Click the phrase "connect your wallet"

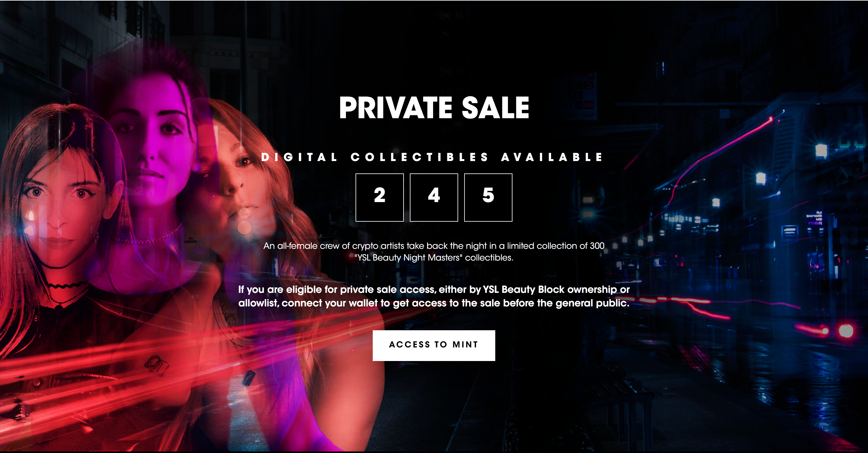pyautogui.click(x=330, y=303)
